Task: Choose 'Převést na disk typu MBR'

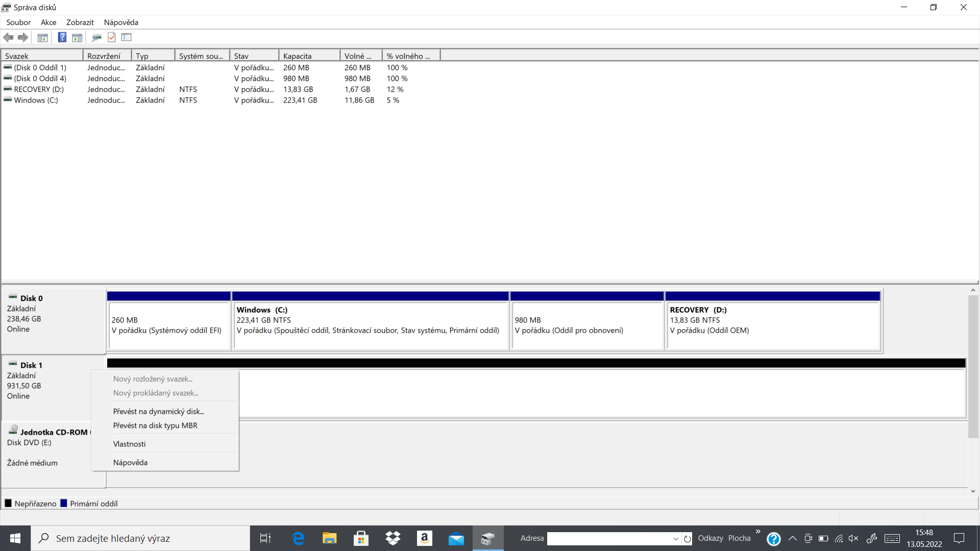Action: pos(155,425)
